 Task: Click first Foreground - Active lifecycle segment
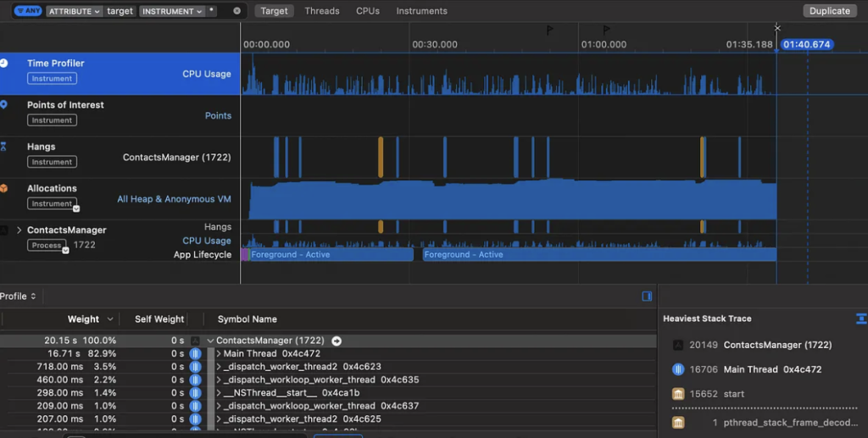coord(331,254)
